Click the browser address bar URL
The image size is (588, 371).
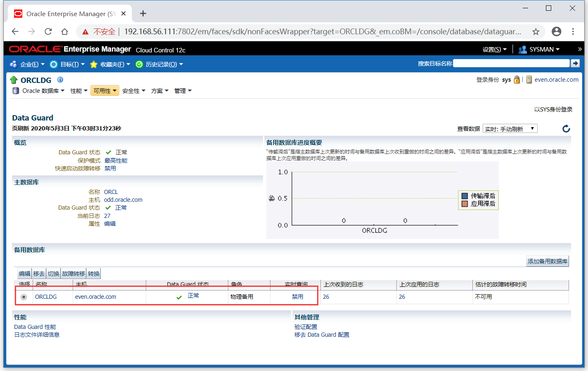[322, 32]
